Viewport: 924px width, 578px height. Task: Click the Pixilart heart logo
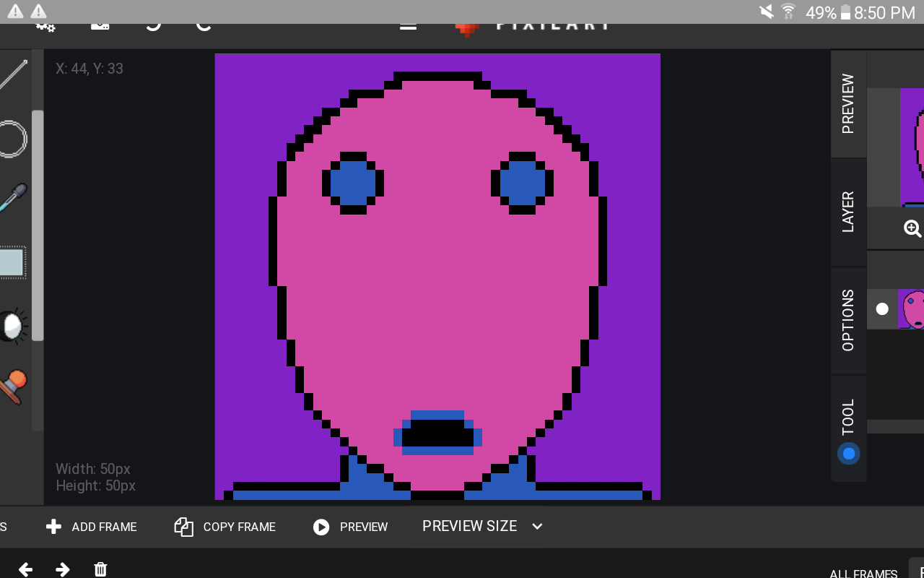467,29
